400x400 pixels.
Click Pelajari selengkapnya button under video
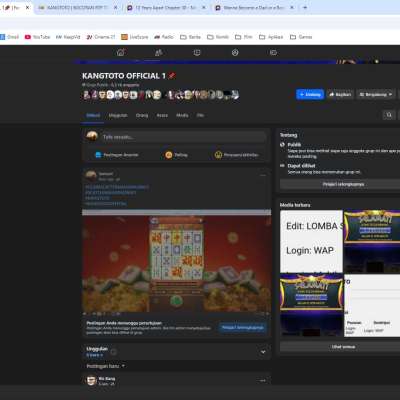pos(243,328)
